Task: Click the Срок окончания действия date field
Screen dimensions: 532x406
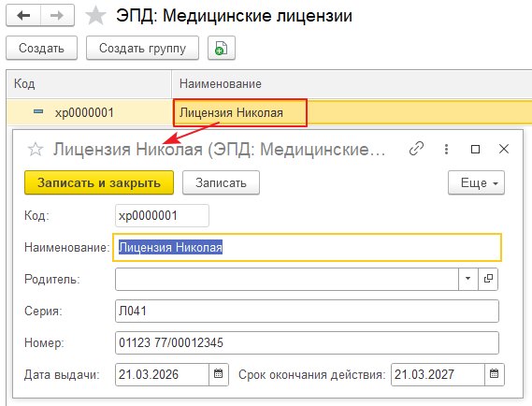Action: (x=438, y=374)
